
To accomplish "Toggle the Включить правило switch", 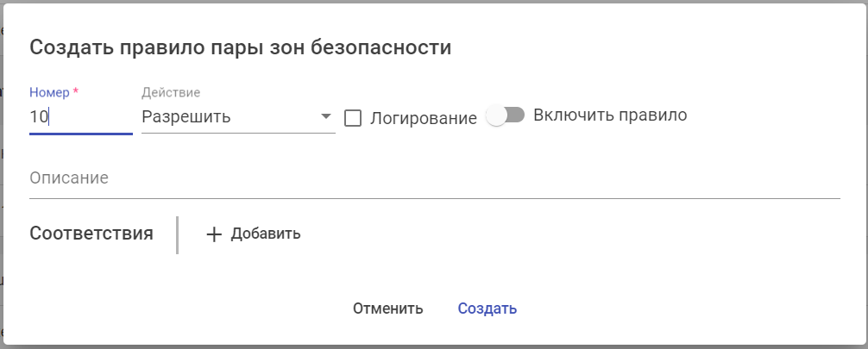I will click(x=506, y=115).
